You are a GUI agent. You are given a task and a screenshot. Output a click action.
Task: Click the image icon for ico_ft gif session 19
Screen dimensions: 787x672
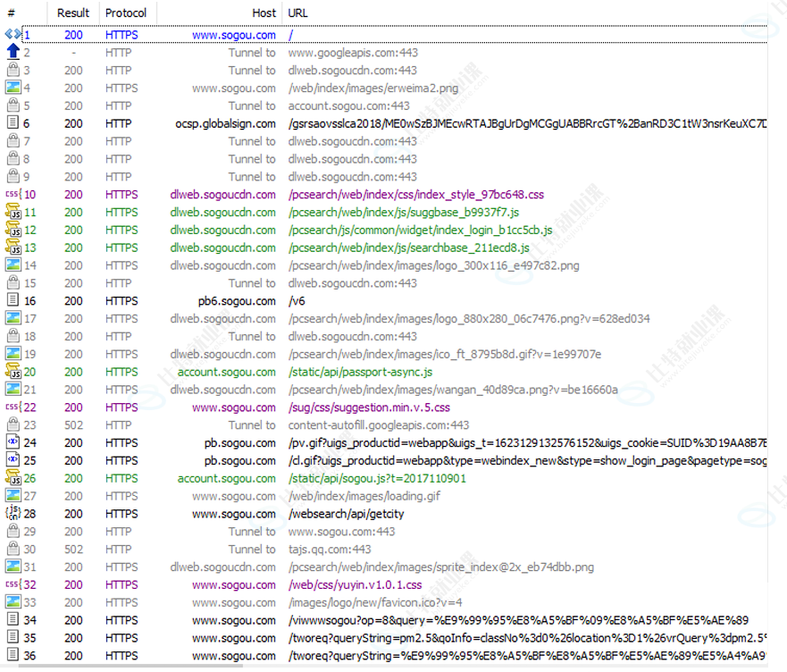[13, 354]
